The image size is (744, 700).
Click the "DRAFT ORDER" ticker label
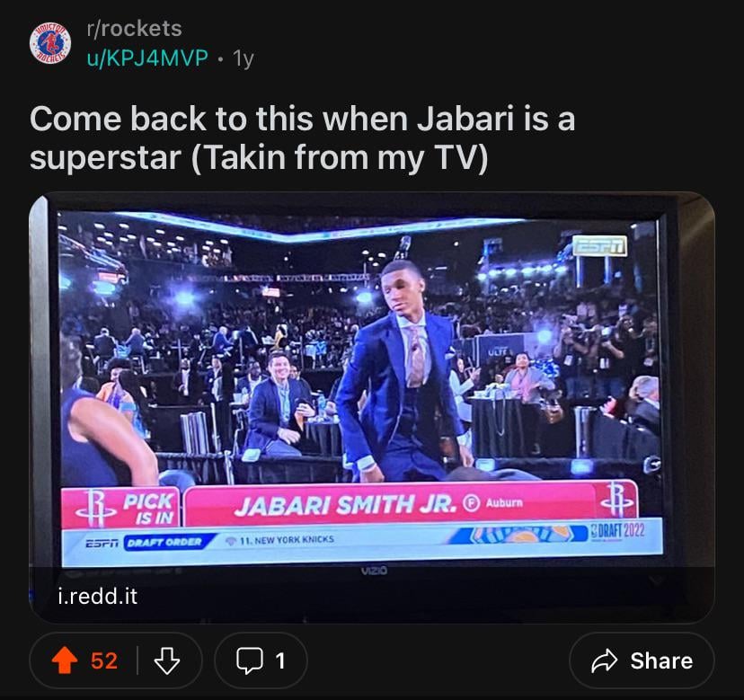[x=164, y=542]
